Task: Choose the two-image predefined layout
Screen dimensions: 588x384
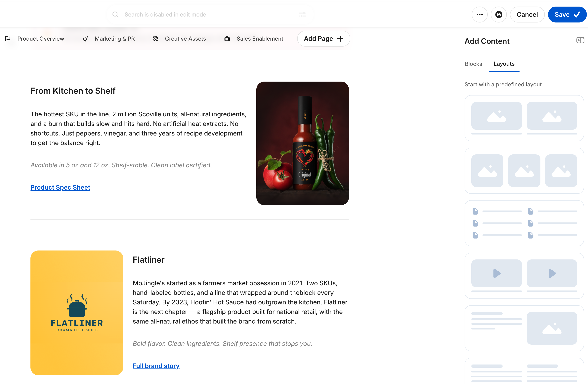Action: coord(524,118)
